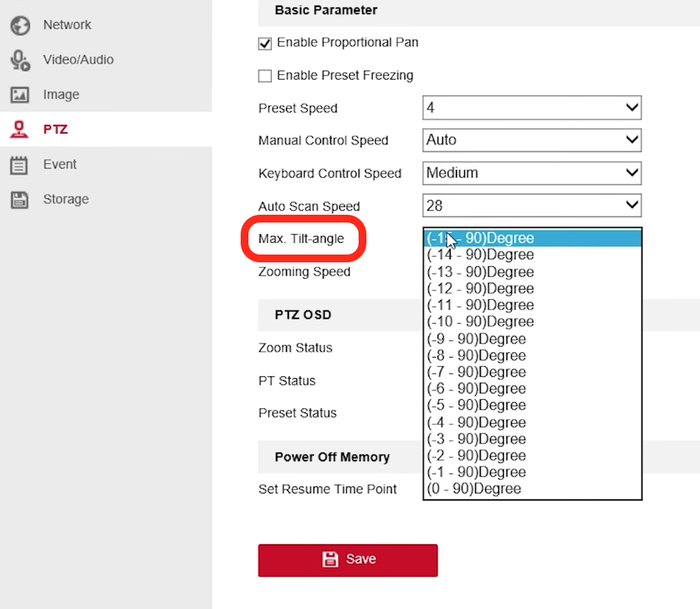Enable the Preset Freezing checkbox
Image resolution: width=700 pixels, height=609 pixels.
coord(265,77)
